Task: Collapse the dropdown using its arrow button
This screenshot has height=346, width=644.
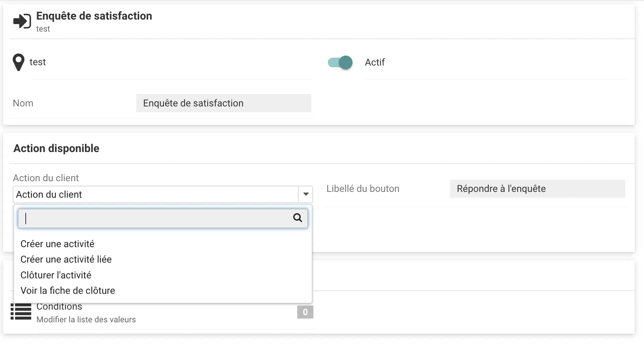Action: click(306, 195)
